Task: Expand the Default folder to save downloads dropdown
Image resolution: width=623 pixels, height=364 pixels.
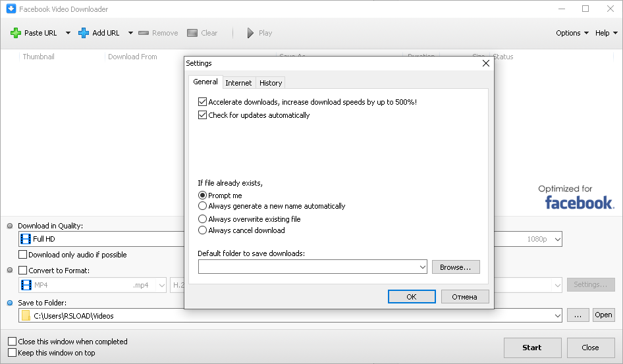Action: point(422,267)
